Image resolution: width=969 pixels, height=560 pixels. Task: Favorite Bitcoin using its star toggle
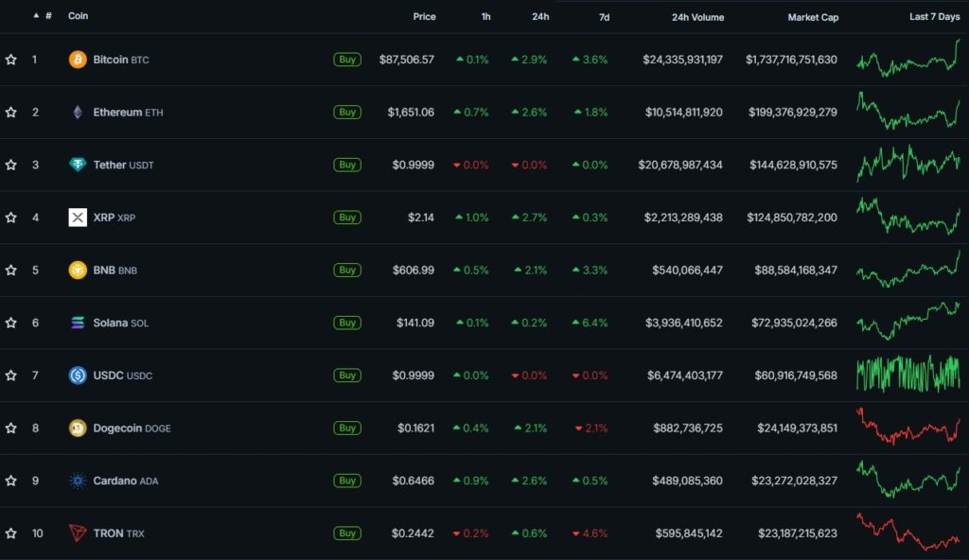click(10, 59)
